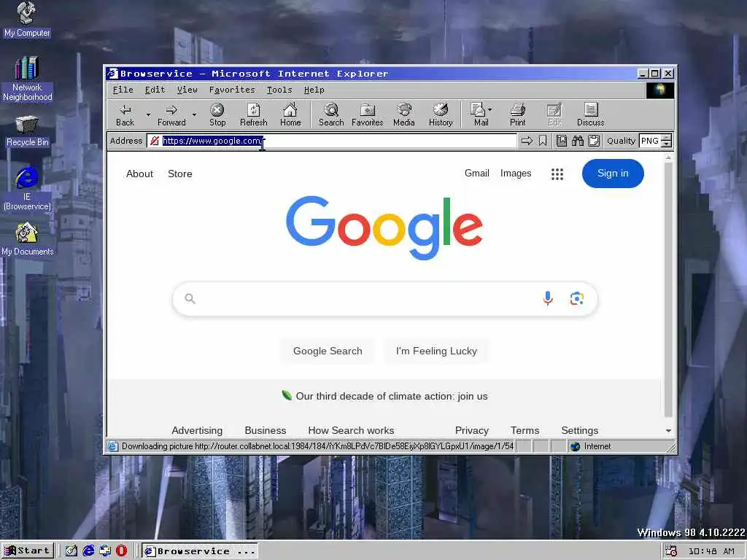This screenshot has width=747, height=560.
Task: Open the Images link
Action: 516,174
